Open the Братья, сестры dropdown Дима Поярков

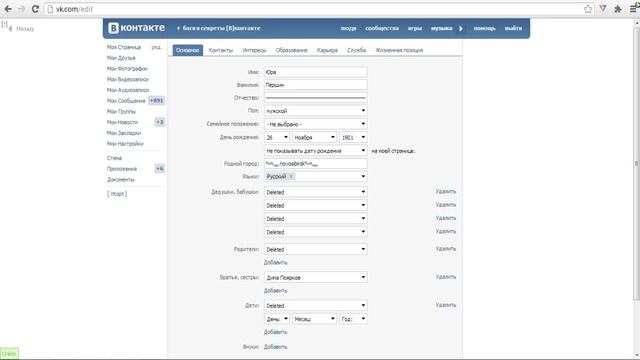tap(316, 278)
